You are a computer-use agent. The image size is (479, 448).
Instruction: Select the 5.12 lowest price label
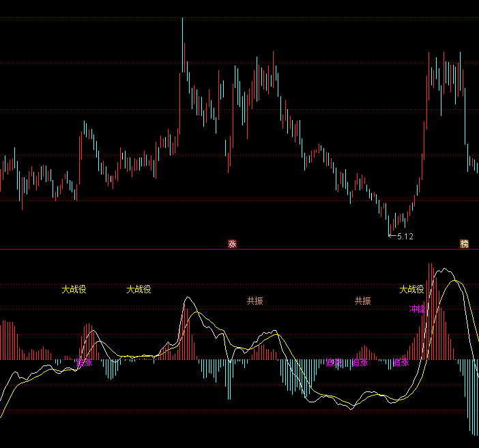coord(405,237)
